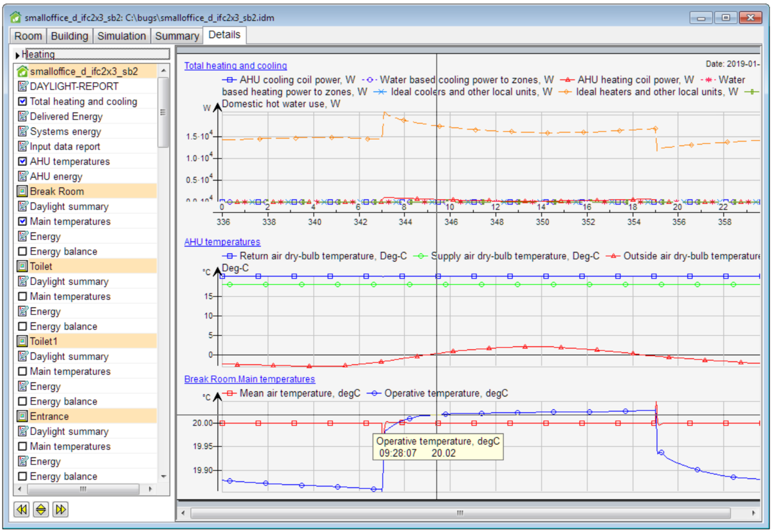Click the Entrance zone icon

[x=22, y=416]
